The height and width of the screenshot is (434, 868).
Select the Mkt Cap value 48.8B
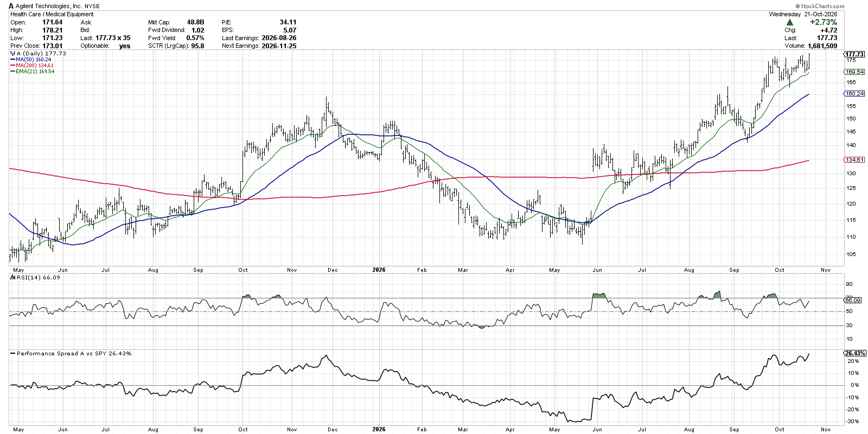[x=195, y=22]
